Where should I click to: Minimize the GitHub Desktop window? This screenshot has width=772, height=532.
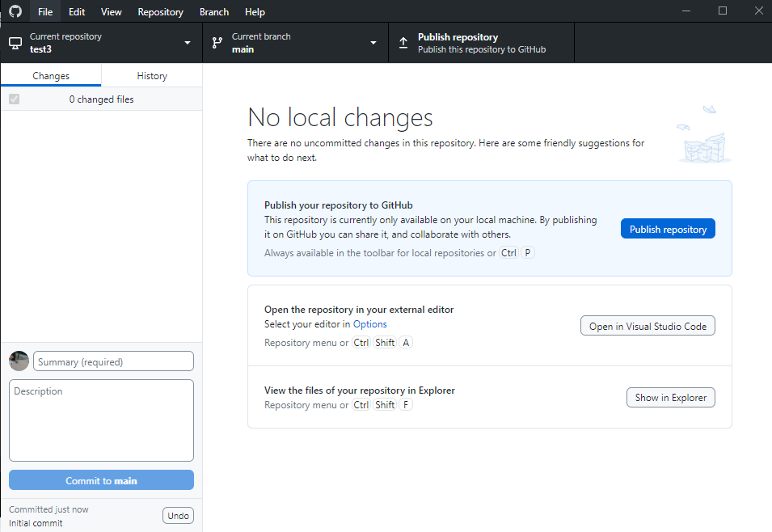(686, 11)
